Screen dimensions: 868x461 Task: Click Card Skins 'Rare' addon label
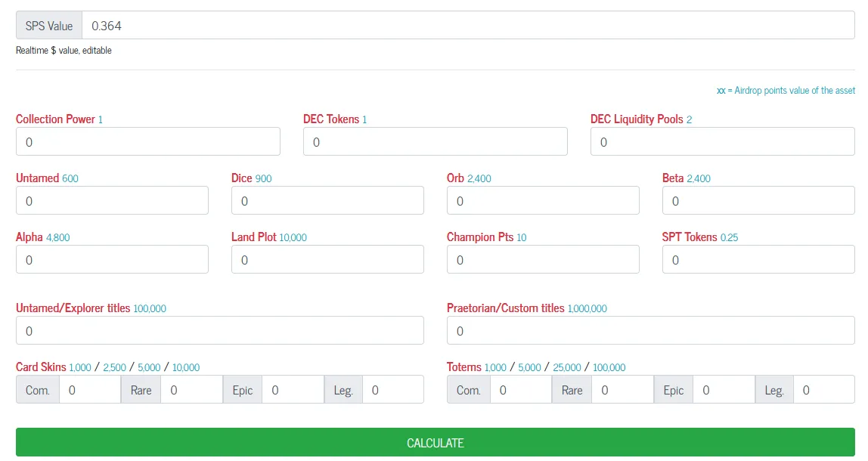point(141,390)
